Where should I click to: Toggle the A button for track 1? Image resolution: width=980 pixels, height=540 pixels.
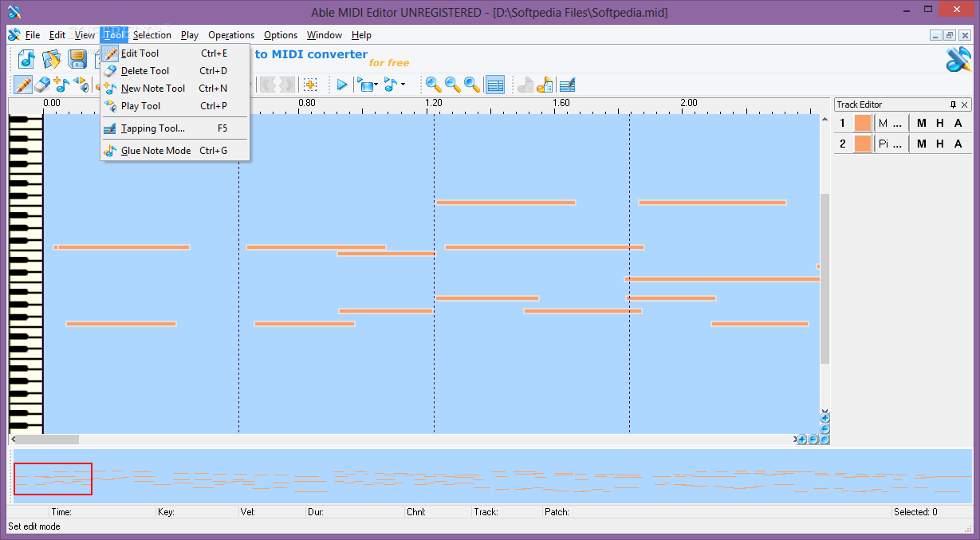958,123
